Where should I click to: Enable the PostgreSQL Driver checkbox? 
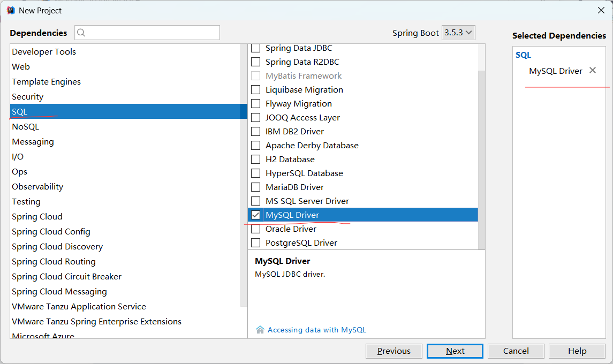click(256, 242)
